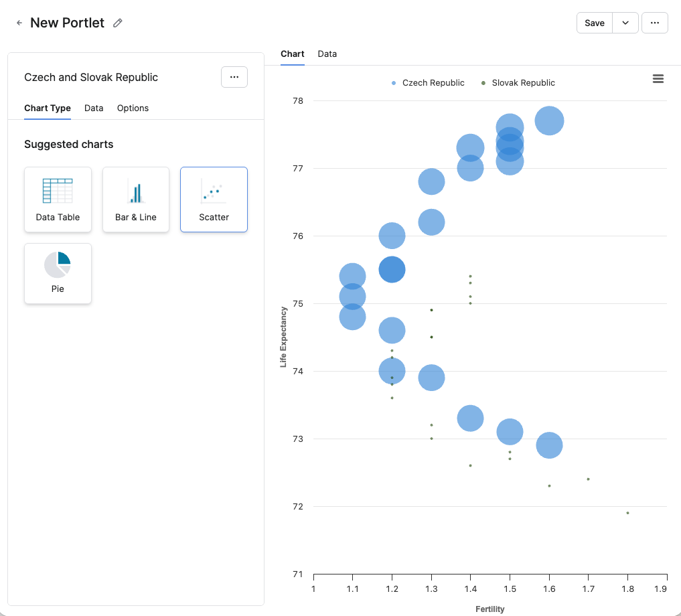Select the Data Table chart type

click(x=58, y=200)
